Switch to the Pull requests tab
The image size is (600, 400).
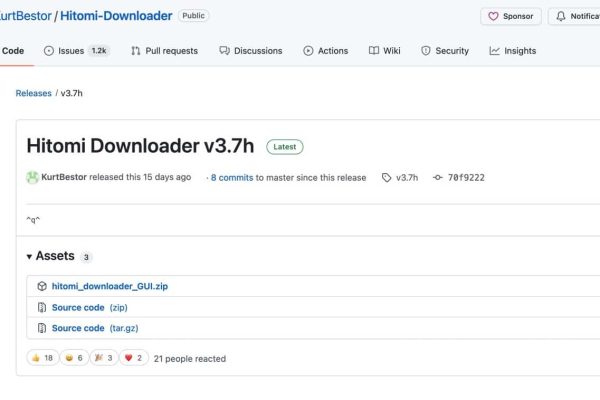[x=164, y=51]
